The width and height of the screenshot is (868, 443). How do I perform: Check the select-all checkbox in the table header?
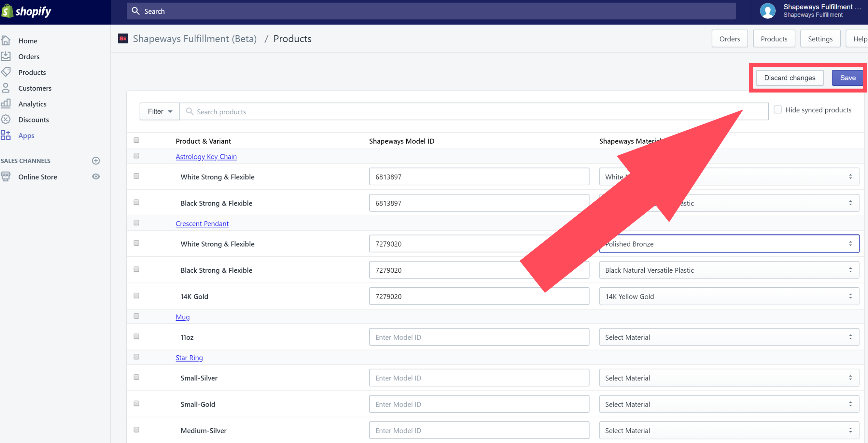coord(136,140)
